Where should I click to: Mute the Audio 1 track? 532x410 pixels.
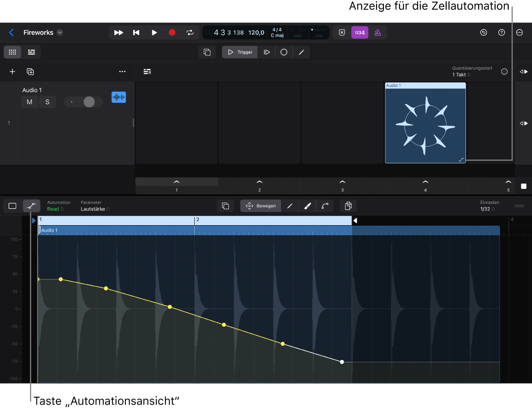pyautogui.click(x=29, y=102)
